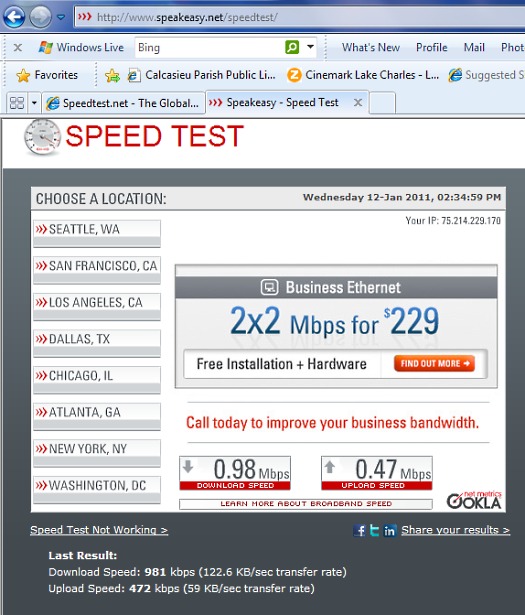This screenshot has width=525, height=615.
Task: Click the Twitter share icon
Action: [x=374, y=531]
